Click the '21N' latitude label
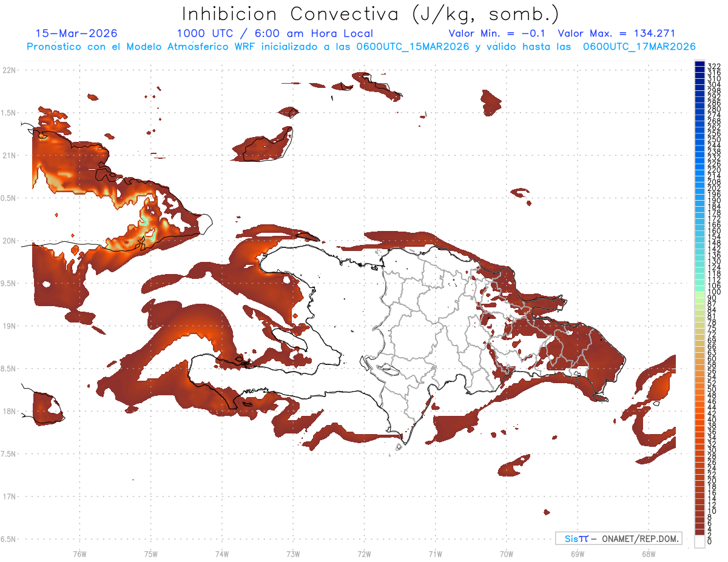Screen dimensions: 728x562 [x=10, y=156]
